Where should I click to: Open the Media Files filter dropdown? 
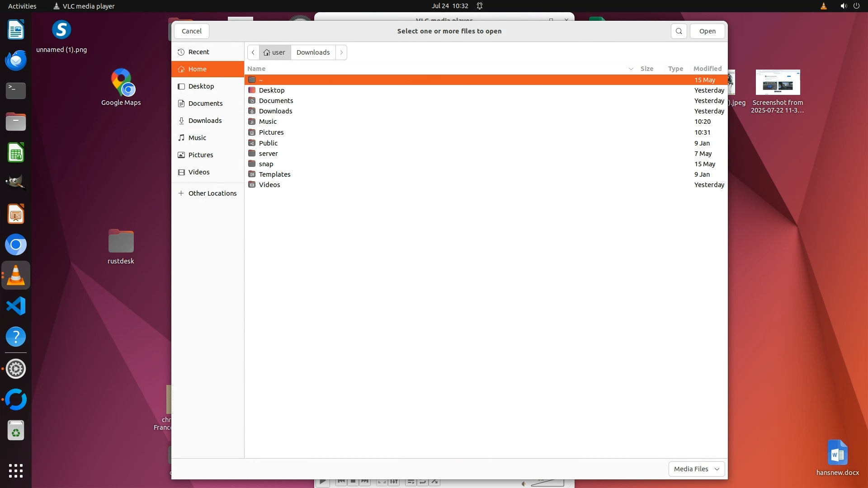pos(696,469)
